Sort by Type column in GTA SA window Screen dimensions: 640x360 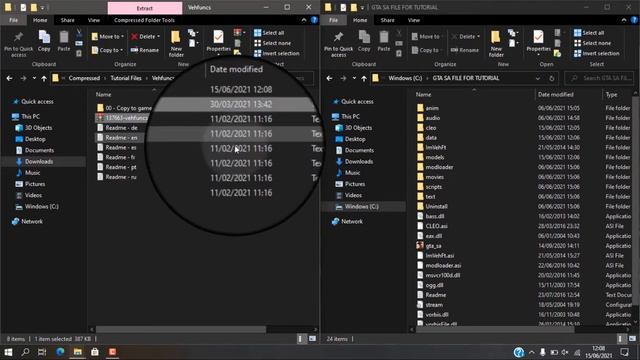click(611, 94)
